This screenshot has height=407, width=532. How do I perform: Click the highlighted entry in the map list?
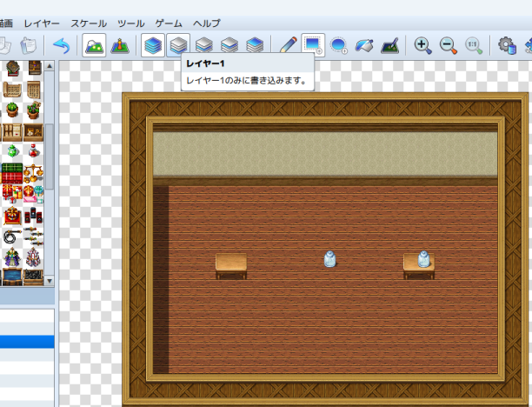26,342
